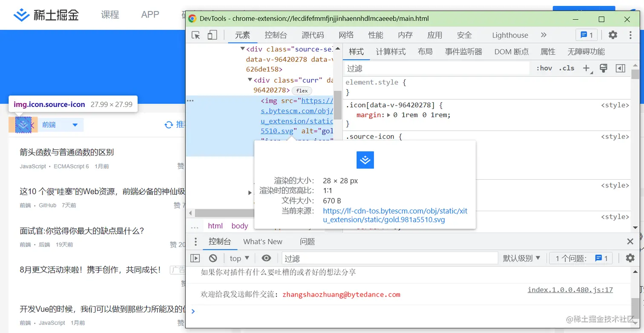Switch to the 元素 tab
The width and height of the screenshot is (644, 333).
click(x=243, y=35)
